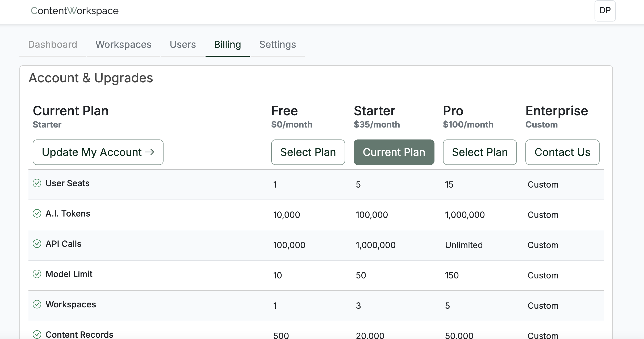The width and height of the screenshot is (644, 339).
Task: Click the check icon beside Content Records
Action: tap(37, 334)
